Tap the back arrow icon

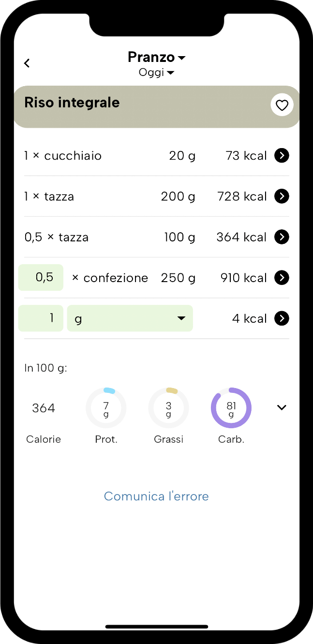pos(27,63)
